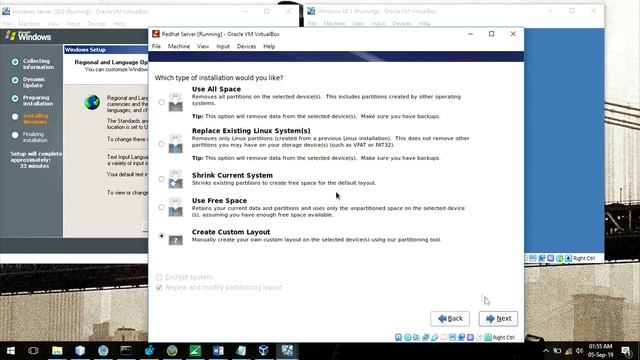The width and height of the screenshot is (640, 360).
Task: Show hidden system tray icons
Action: point(546,351)
